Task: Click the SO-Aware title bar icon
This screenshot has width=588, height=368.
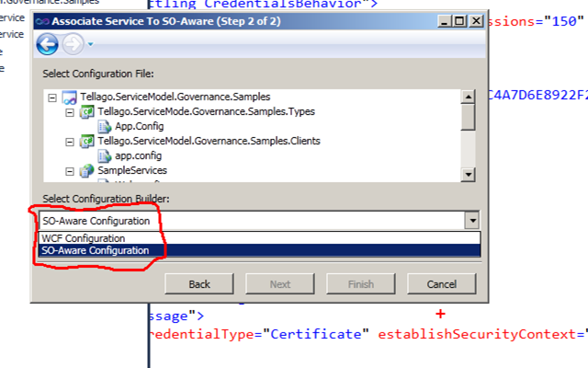Action: [x=42, y=21]
